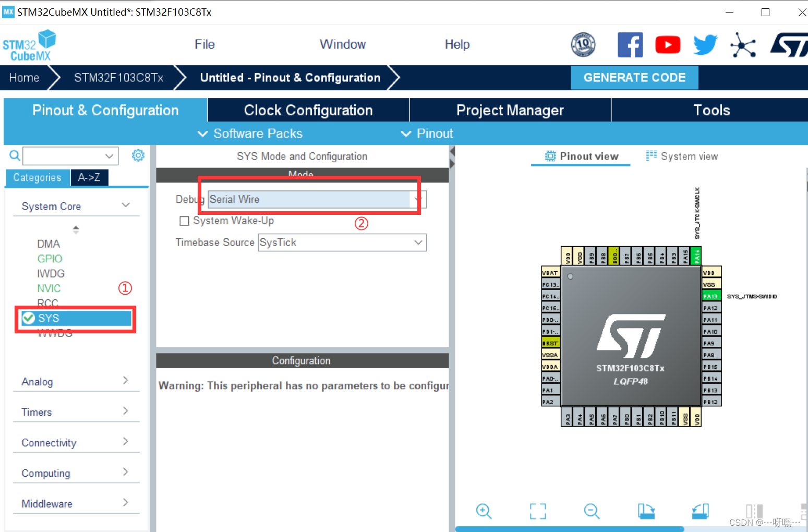Select the SYS peripheral entry
The height and width of the screenshot is (532, 808).
point(76,318)
